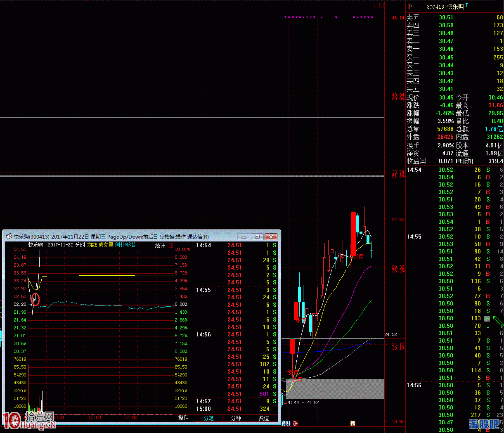
Task: Click the 卖四 order book row label
Action: (x=413, y=25)
